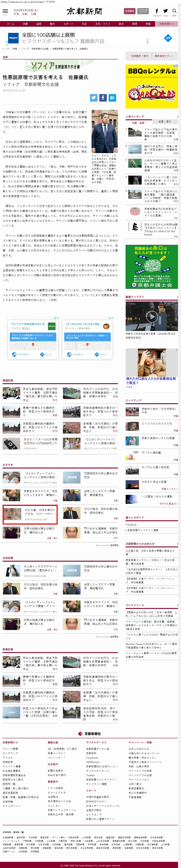Viewport: 181px width, 868px height.
Task: Play the video in 動画ライブラリ
Action: coord(152,316)
